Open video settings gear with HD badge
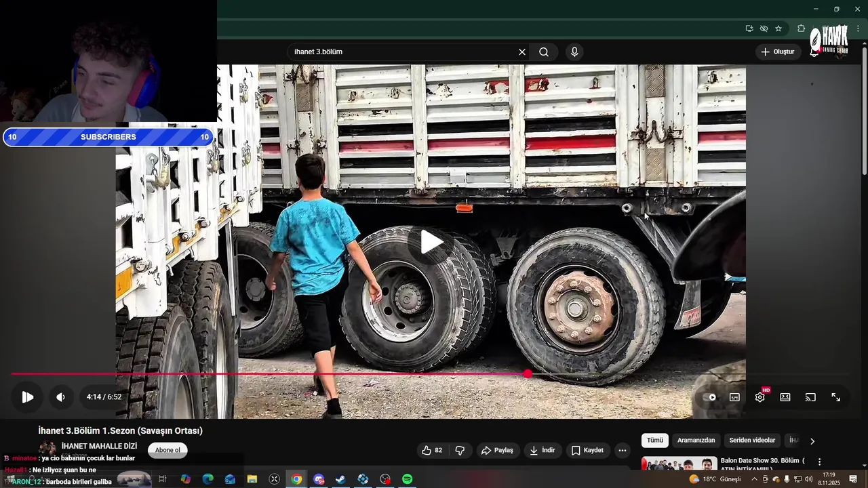This screenshot has width=868, height=488. (x=760, y=397)
